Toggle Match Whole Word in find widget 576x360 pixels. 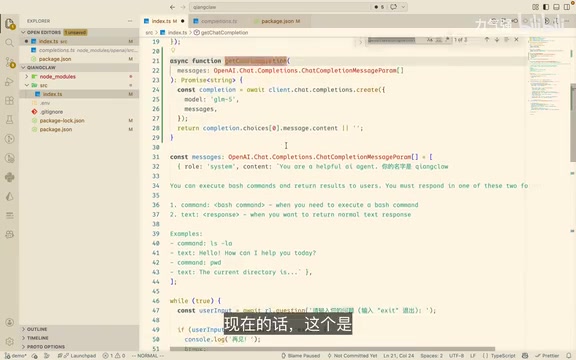(x=439, y=40)
